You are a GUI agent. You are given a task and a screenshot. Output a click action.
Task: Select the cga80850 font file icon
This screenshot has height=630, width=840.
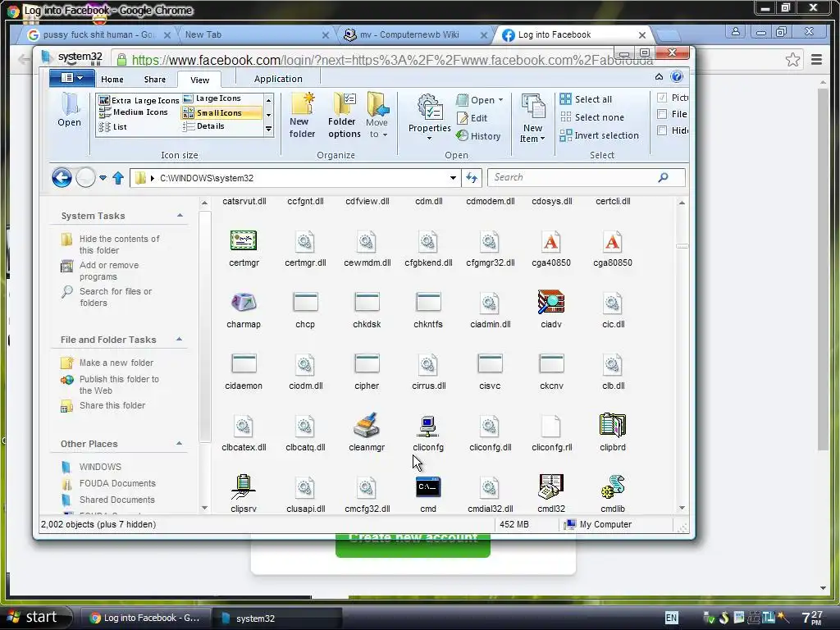tap(613, 242)
